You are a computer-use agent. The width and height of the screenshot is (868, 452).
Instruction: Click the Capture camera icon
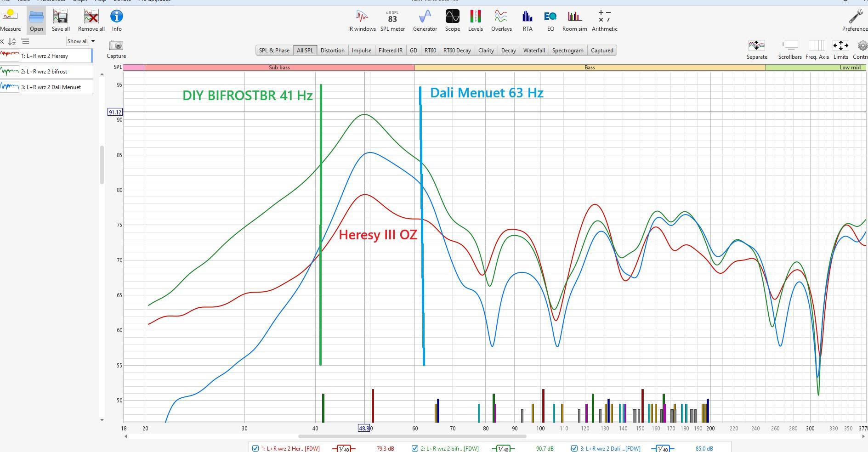pyautogui.click(x=116, y=46)
